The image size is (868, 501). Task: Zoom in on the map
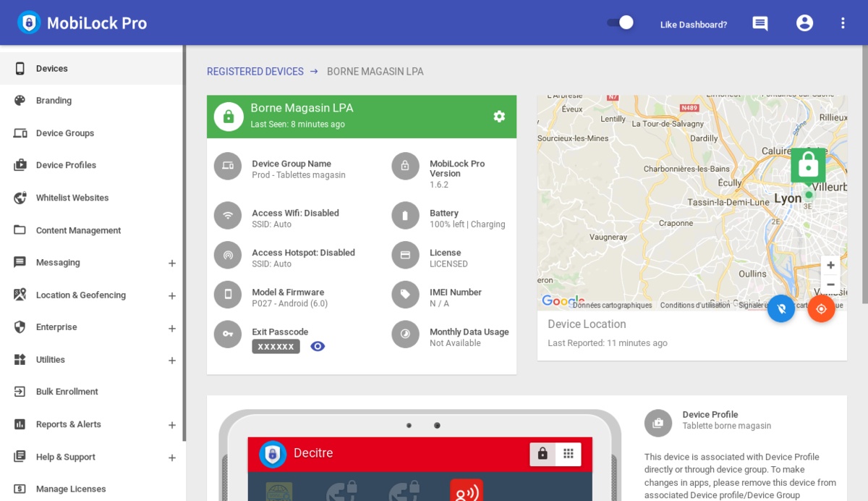click(830, 266)
